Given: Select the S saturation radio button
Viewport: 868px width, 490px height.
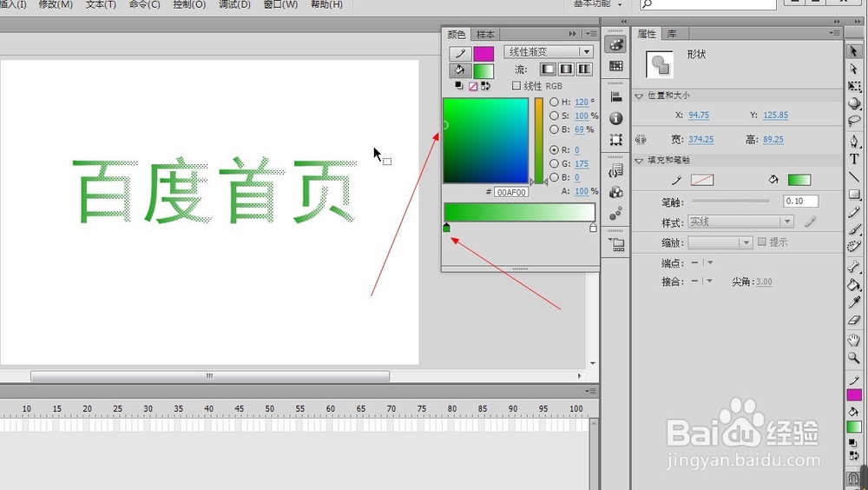Looking at the screenshot, I should 554,116.
